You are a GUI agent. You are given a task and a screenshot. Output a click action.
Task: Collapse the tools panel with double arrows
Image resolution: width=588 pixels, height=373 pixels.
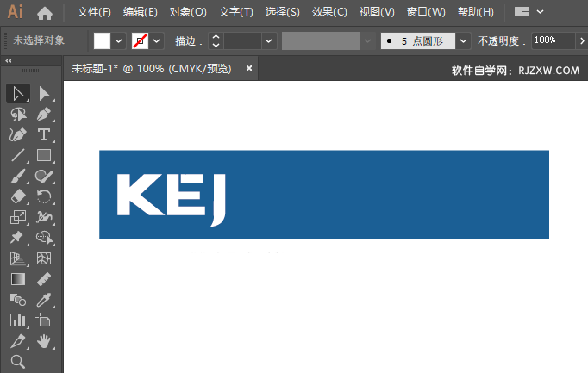9,60
